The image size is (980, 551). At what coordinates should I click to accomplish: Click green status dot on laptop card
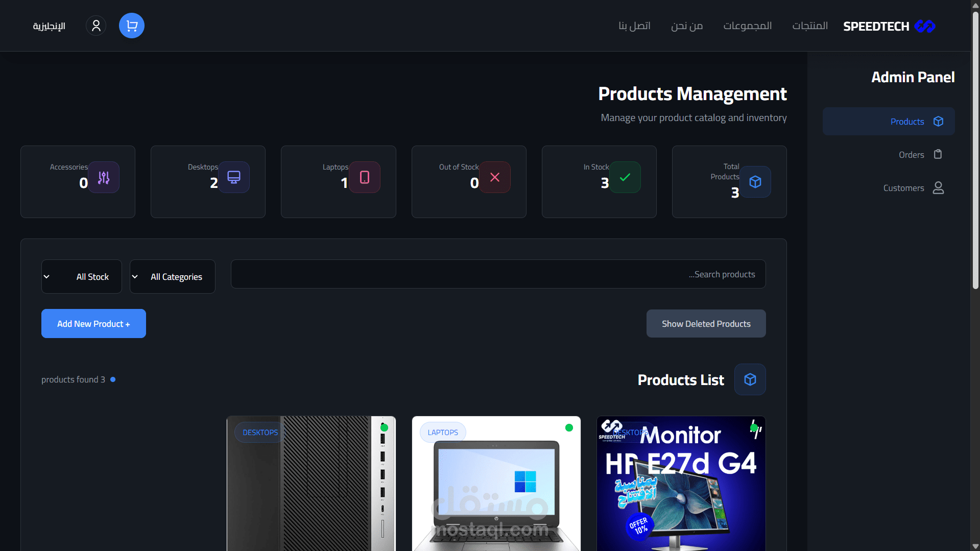pos(569,428)
